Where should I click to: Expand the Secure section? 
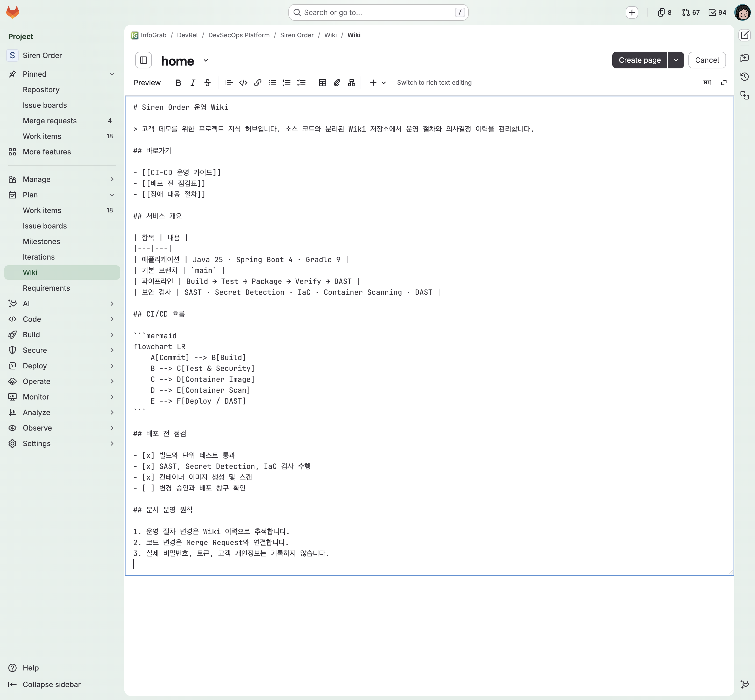pyautogui.click(x=62, y=350)
